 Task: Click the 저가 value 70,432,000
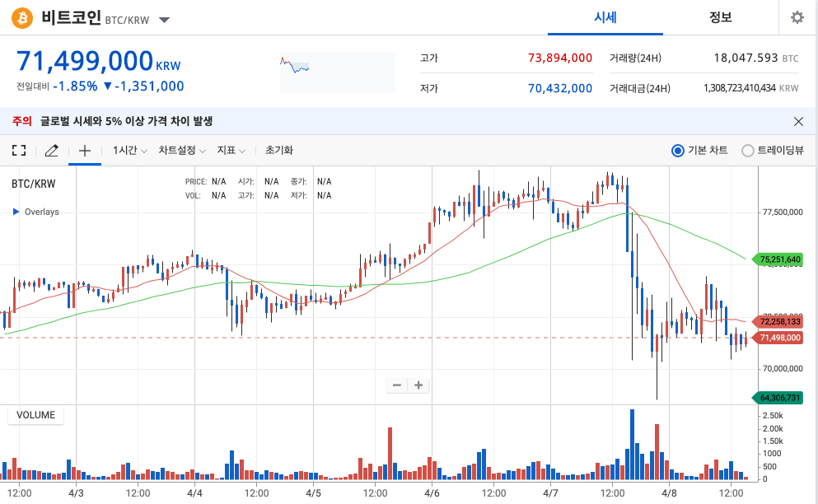[560, 88]
